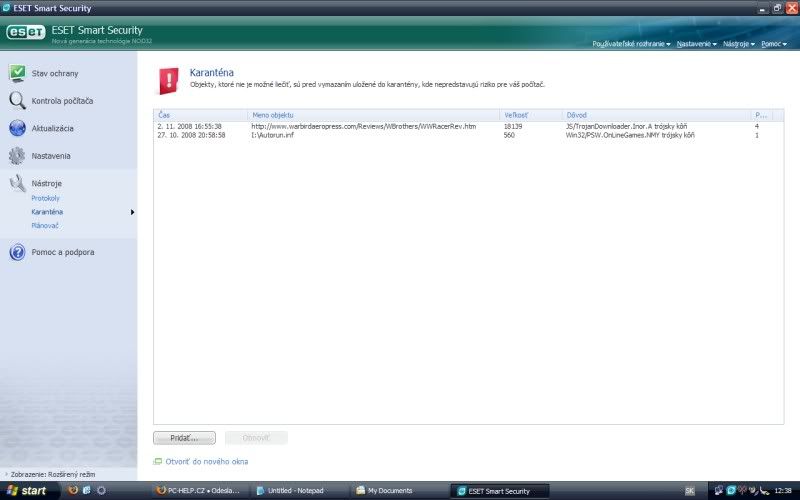The width and height of the screenshot is (800, 500).
Task: Select the Nastavenia gear icon
Action: (17, 156)
